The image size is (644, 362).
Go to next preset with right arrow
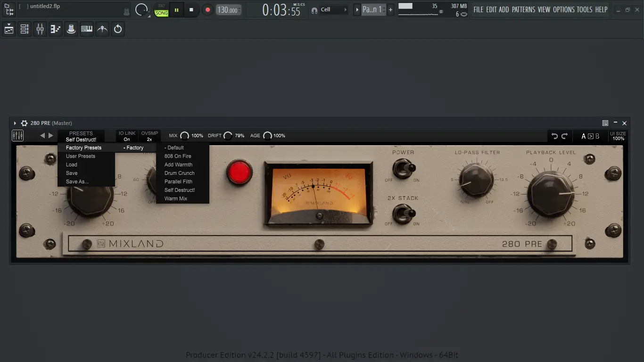[51, 136]
